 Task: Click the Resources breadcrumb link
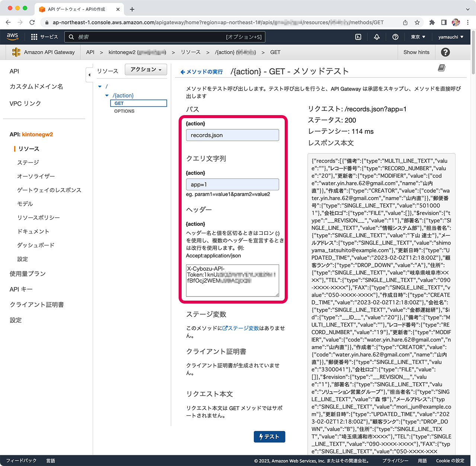[x=191, y=52]
